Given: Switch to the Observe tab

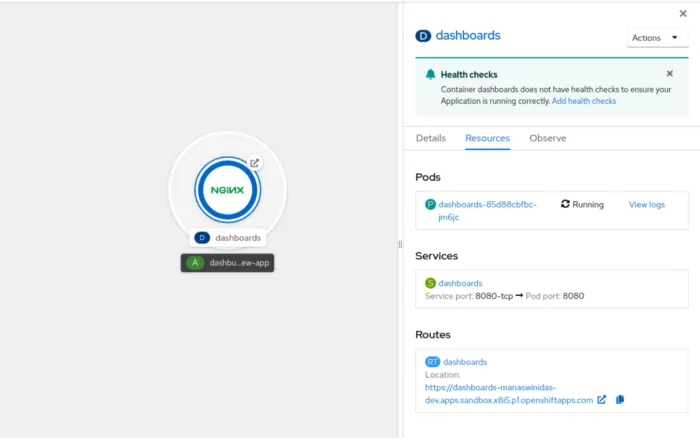Looking at the screenshot, I should point(548,138).
